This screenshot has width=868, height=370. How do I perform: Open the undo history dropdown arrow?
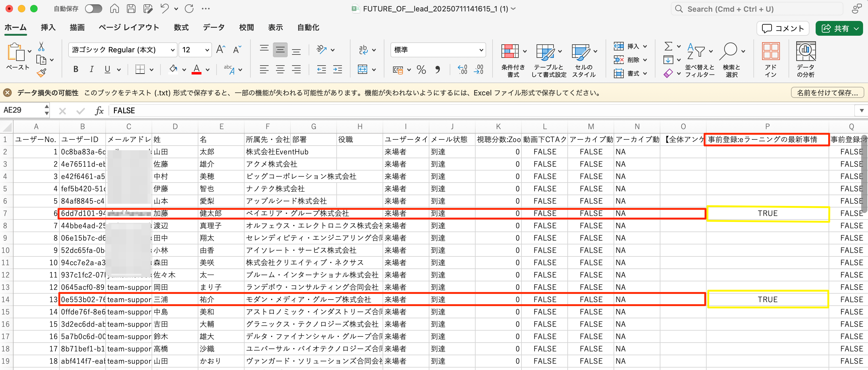click(176, 9)
